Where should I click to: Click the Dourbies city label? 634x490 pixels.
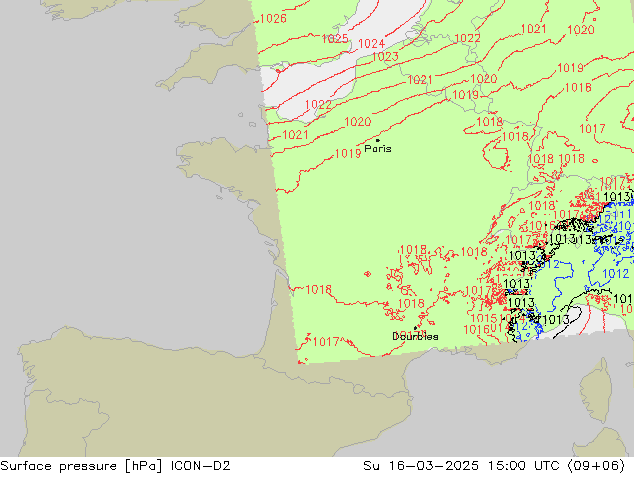(x=415, y=336)
